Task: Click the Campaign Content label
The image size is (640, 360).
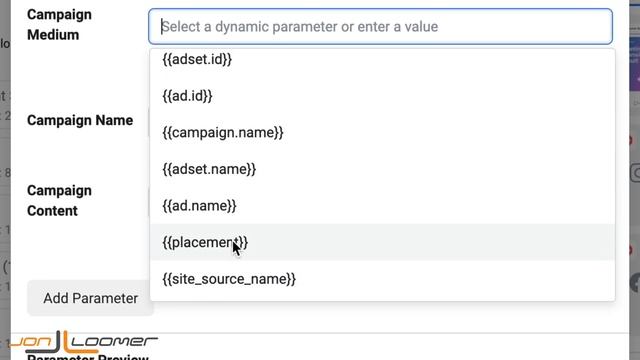Action: [59, 201]
